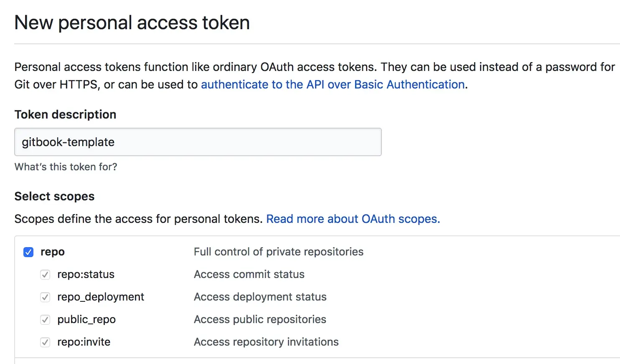Click the repo:invite label text
This screenshot has width=620, height=364.
point(84,342)
